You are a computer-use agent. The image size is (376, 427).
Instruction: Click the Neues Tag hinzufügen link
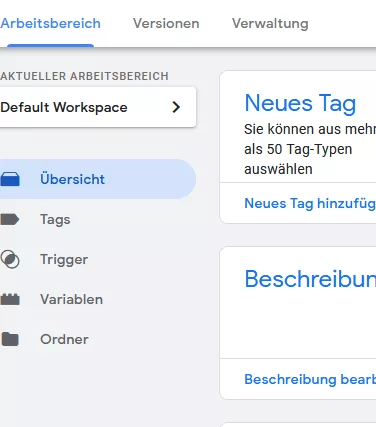point(310,203)
